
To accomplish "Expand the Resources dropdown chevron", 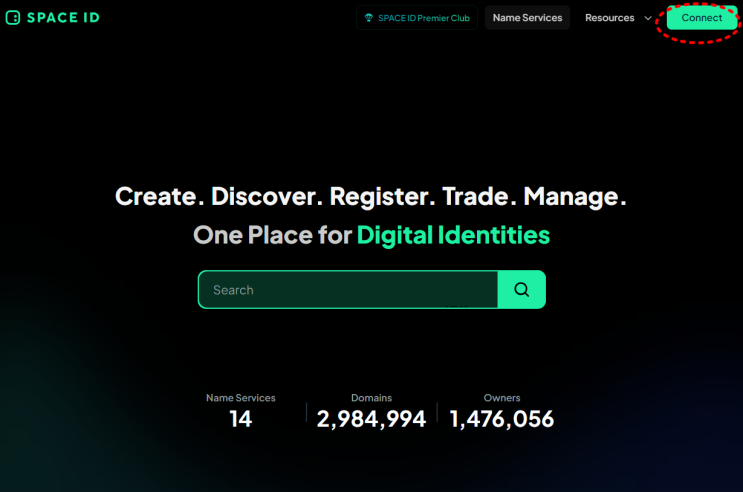I will coord(648,18).
